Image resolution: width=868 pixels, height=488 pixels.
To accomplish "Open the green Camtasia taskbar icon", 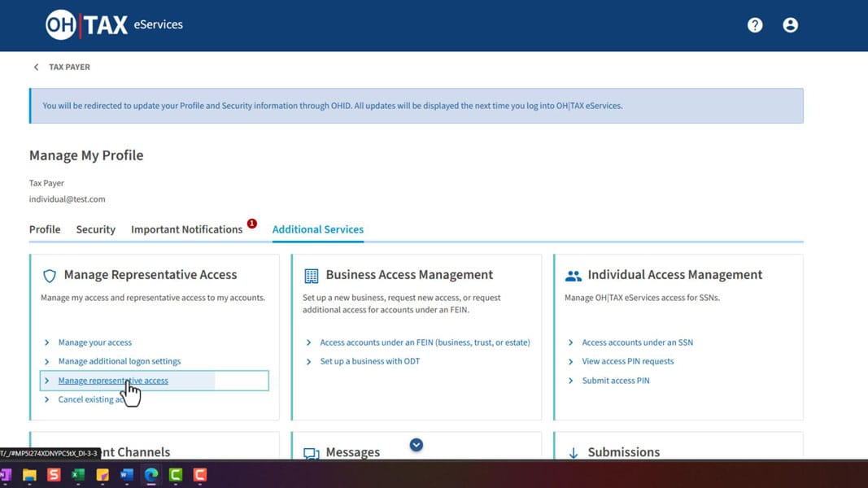I will click(x=176, y=475).
